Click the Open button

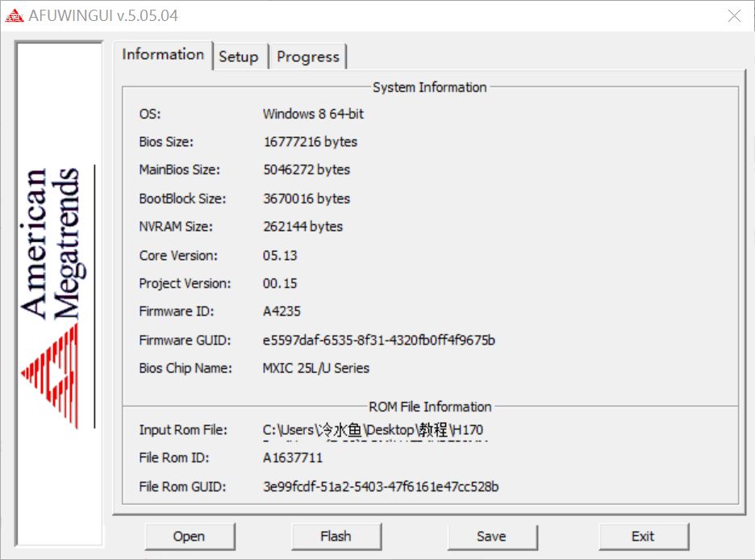coord(190,537)
